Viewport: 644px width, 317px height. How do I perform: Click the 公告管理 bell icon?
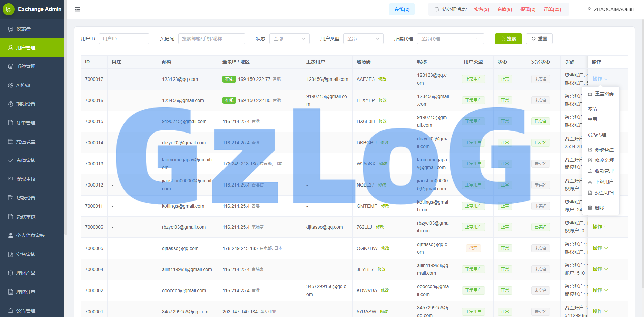coord(11,311)
